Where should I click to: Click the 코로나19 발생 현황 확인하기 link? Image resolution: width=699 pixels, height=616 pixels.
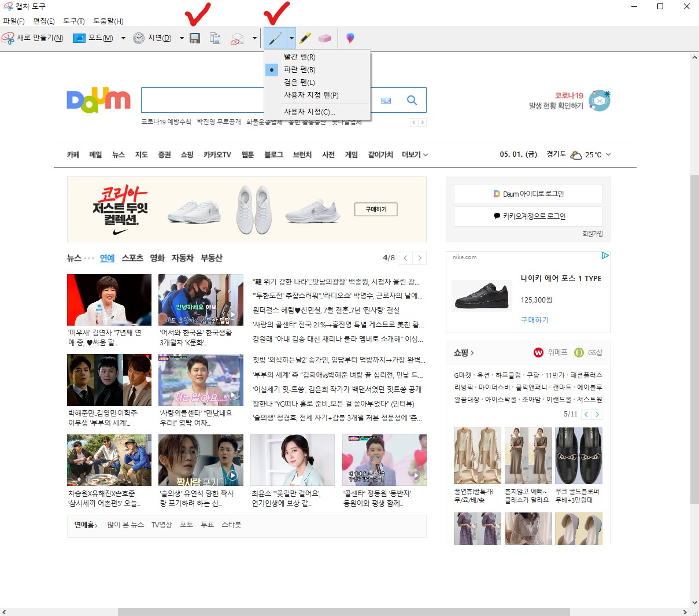coord(556,101)
